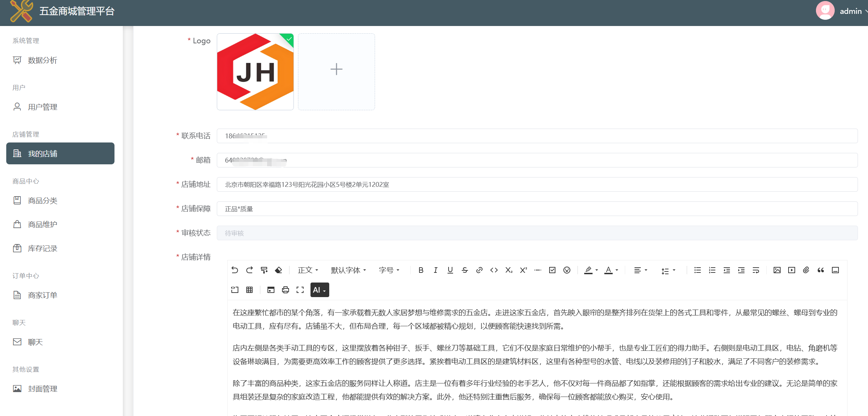Click the blockquote icon
868x416 pixels.
820,270
